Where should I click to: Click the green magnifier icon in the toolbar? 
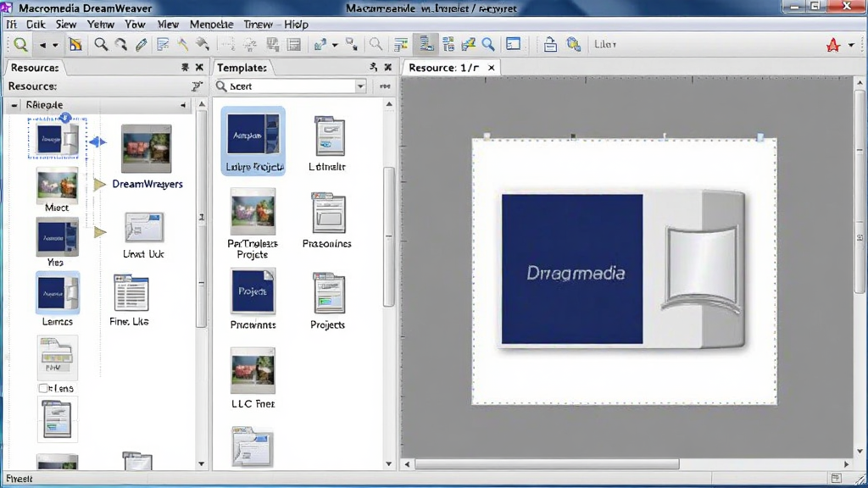pyautogui.click(x=21, y=45)
